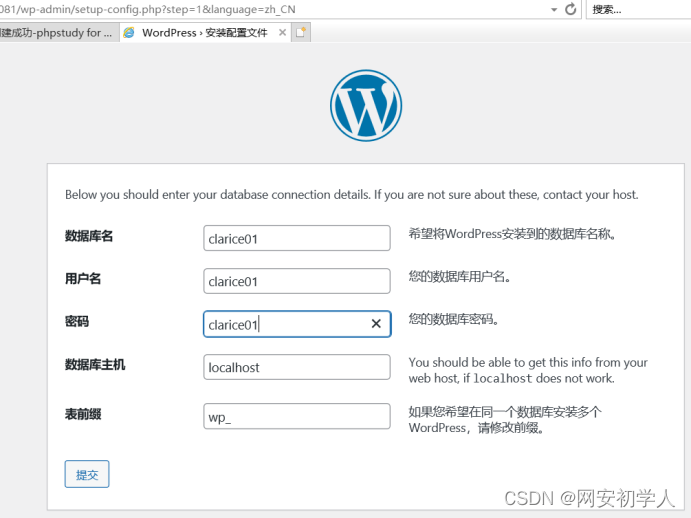Click the 数据库主机 label
The width and height of the screenshot is (691, 518).
[x=95, y=365]
